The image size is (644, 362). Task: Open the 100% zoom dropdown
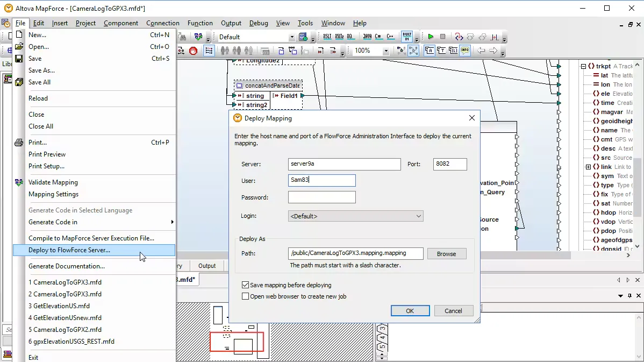coord(385,51)
